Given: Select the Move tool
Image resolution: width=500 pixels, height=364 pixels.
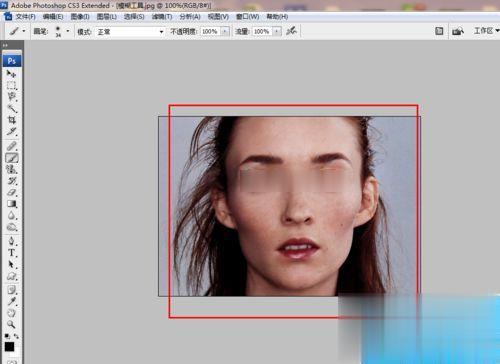Looking at the screenshot, I should click(11, 74).
